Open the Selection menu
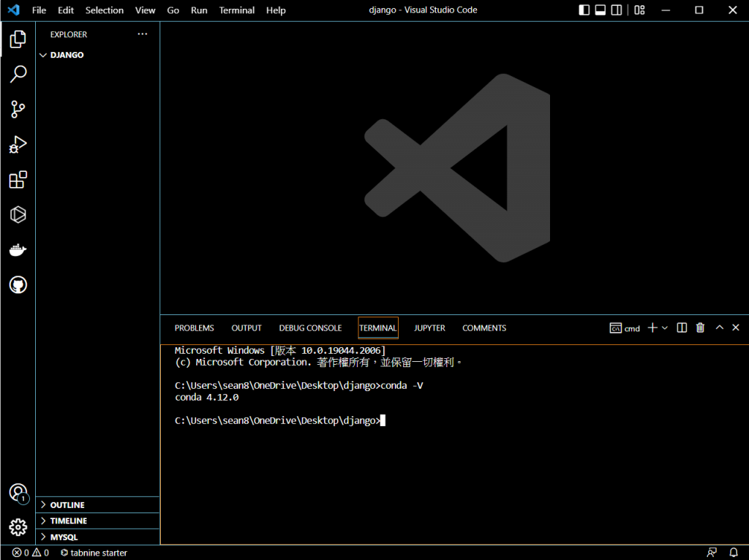The image size is (749, 560). click(104, 10)
